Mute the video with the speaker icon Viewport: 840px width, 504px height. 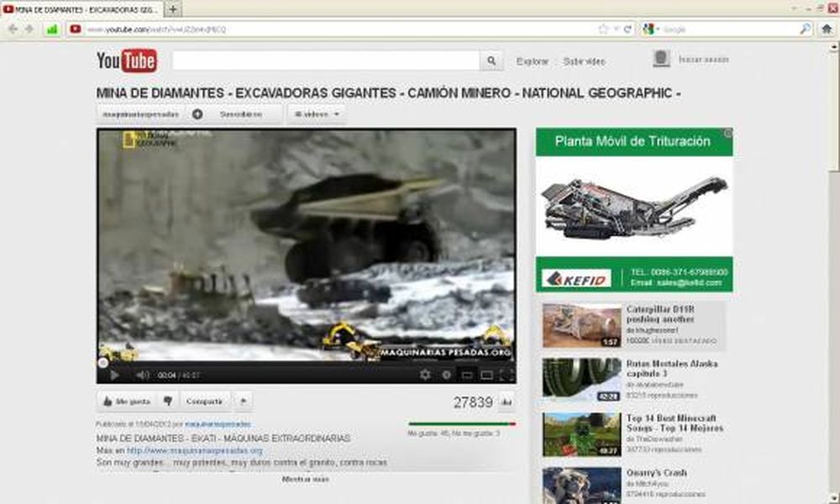click(142, 375)
